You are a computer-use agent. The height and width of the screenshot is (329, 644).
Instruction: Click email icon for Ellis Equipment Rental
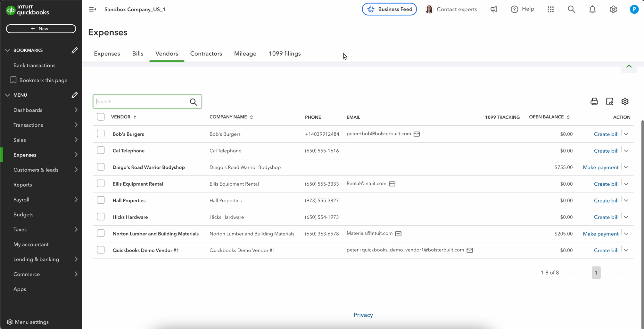click(392, 184)
